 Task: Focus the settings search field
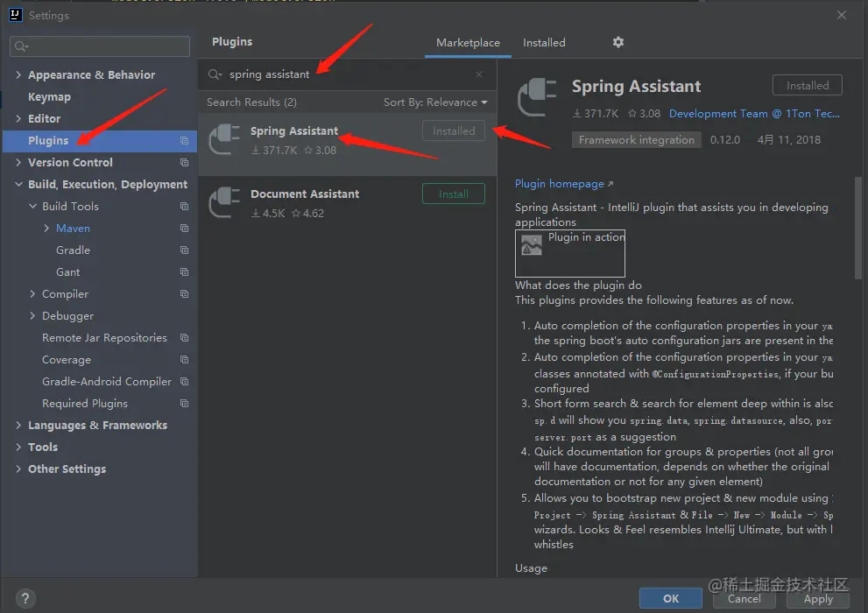pyautogui.click(x=100, y=46)
